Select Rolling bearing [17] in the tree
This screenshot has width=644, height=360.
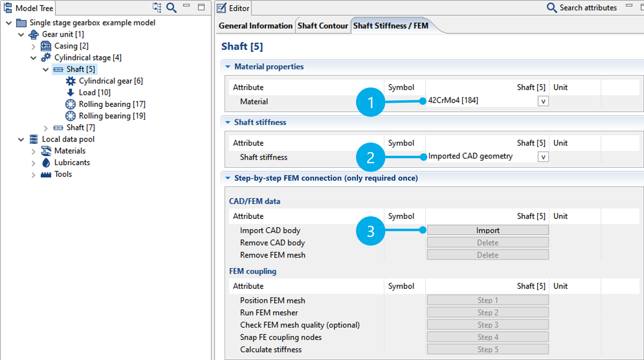coord(112,104)
